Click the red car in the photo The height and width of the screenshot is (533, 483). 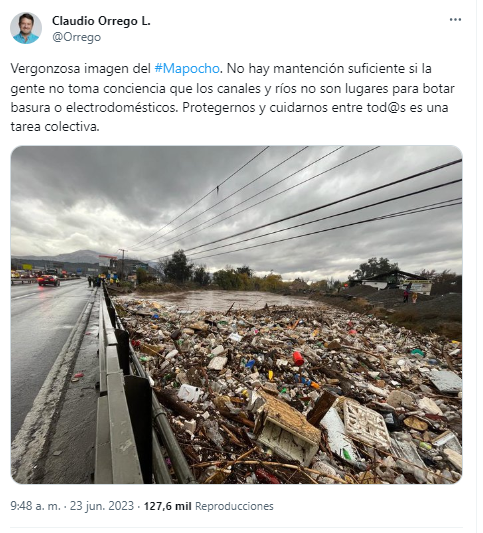49,280
